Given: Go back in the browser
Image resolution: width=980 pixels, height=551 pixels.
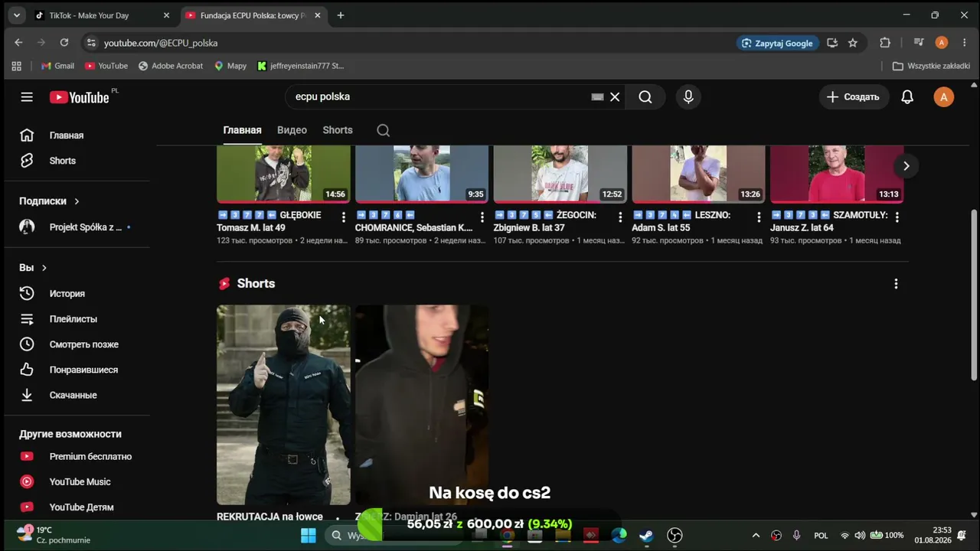Looking at the screenshot, I should coord(18,43).
